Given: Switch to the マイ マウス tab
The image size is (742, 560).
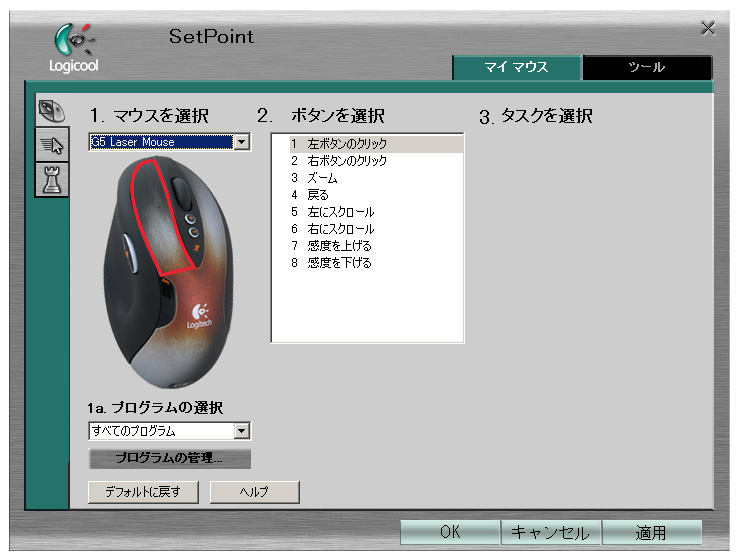Looking at the screenshot, I should pyautogui.click(x=516, y=67).
